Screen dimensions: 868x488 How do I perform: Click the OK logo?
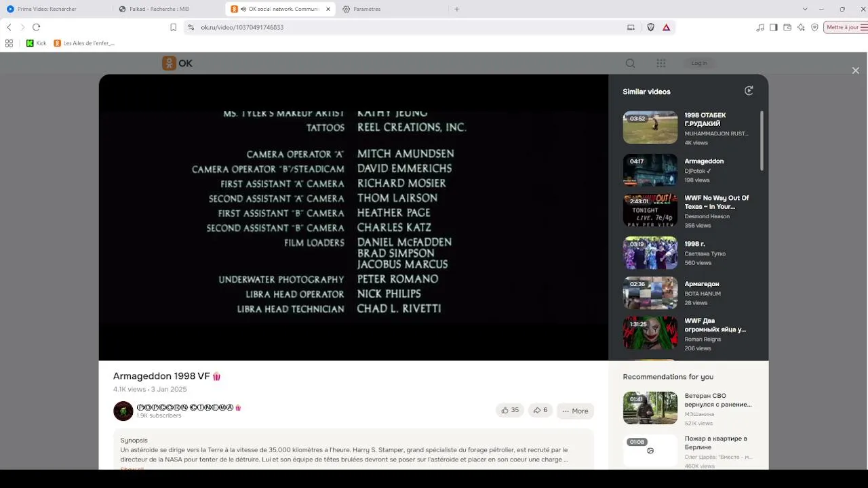[x=177, y=63]
